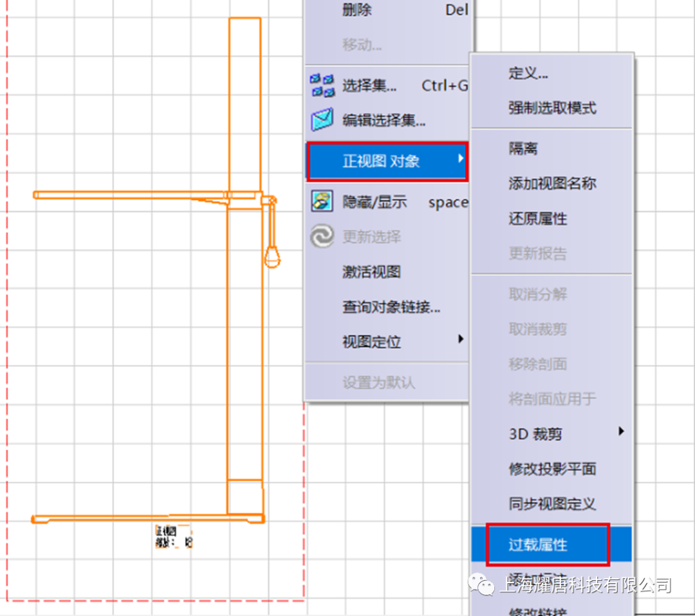Click 激活视图 in context menu
This screenshot has height=616, width=695.
371,272
